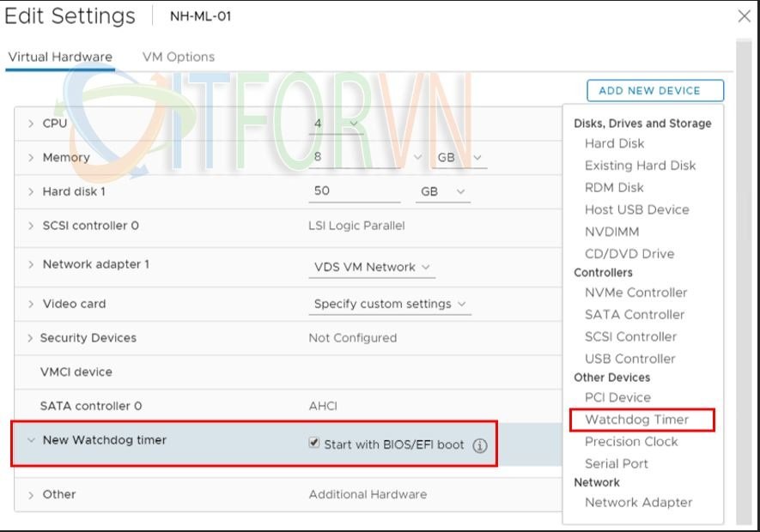Select the Virtual Hardware tab
760x532 pixels.
[60, 57]
